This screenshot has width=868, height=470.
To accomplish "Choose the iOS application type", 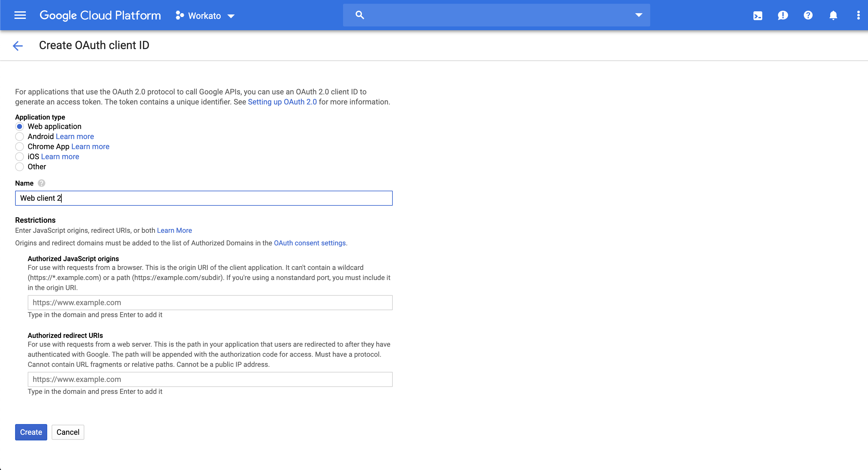I will tap(20, 157).
